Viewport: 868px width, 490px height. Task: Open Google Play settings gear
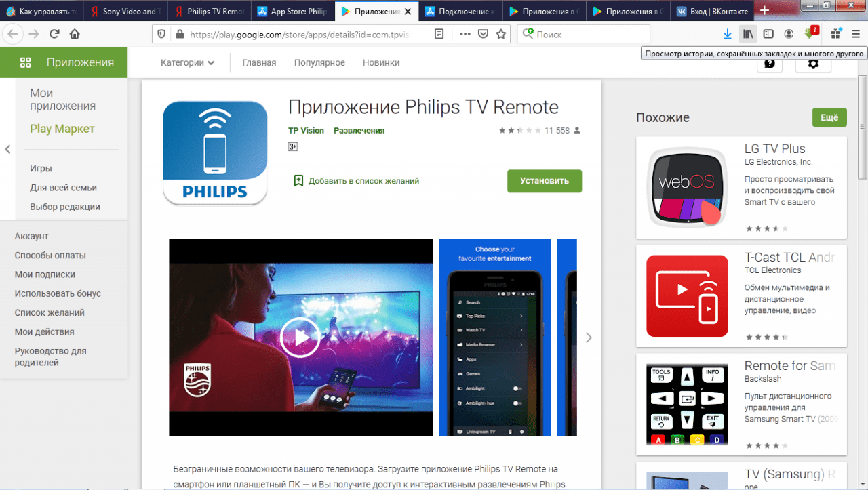pos(813,64)
